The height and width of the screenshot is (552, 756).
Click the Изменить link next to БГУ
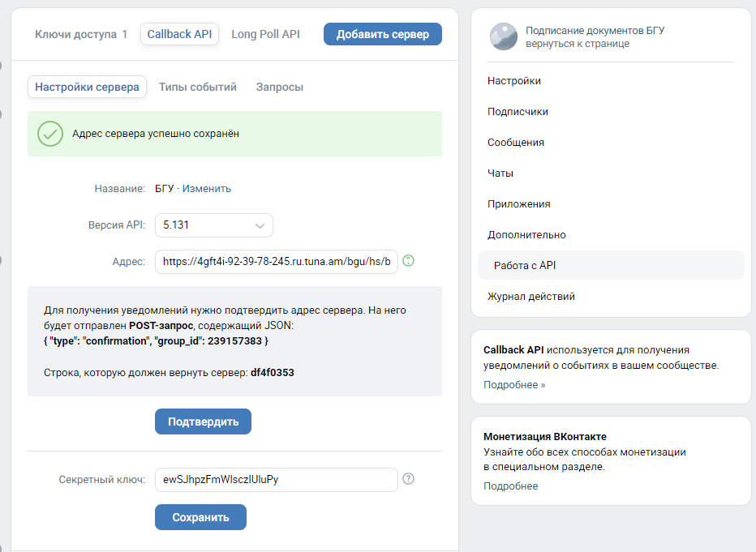206,188
